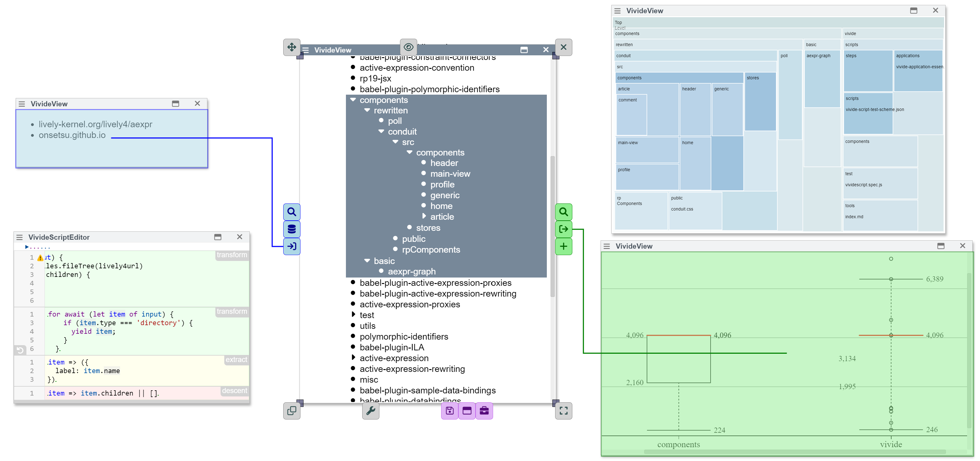Image resolution: width=980 pixels, height=461 pixels.
Task: Expand the active-expression tree node
Action: tap(353, 358)
